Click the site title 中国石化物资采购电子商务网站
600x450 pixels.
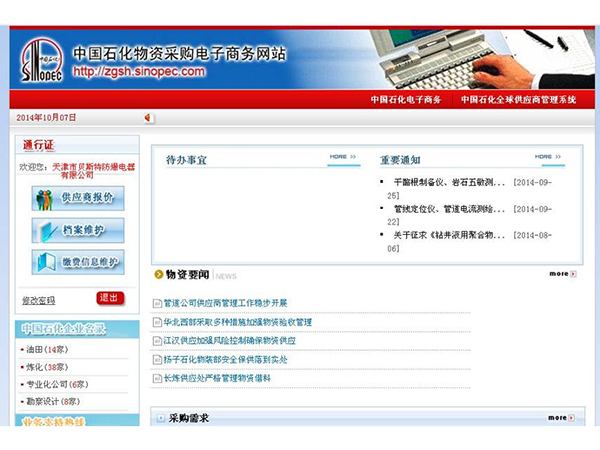point(179,53)
